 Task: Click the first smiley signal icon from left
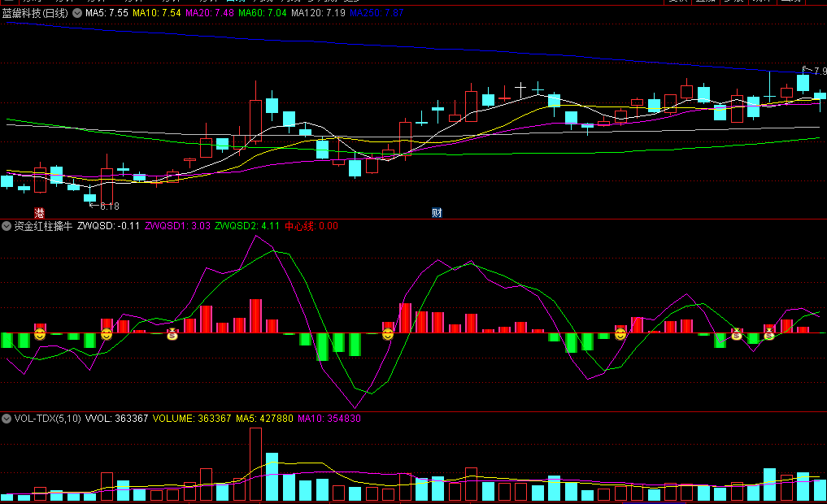[x=40, y=334]
